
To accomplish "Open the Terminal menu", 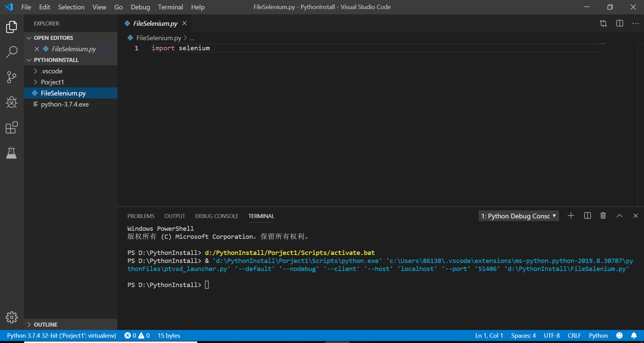I will (x=170, y=7).
